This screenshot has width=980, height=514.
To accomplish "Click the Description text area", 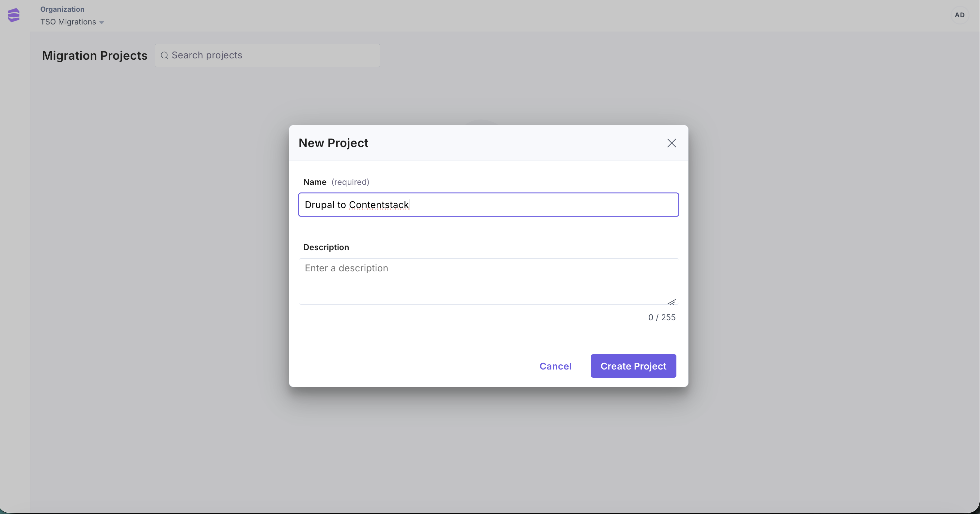I will 488,281.
